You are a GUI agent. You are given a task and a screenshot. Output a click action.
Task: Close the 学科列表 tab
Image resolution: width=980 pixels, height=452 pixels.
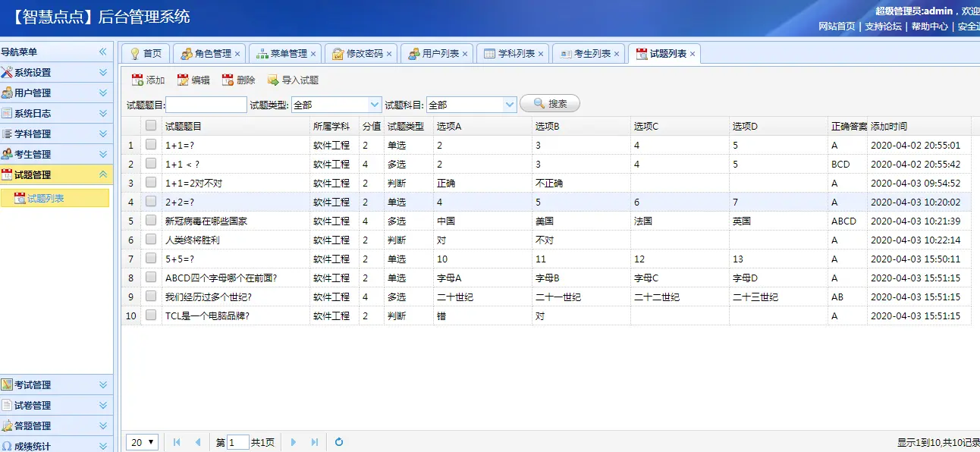click(x=541, y=54)
